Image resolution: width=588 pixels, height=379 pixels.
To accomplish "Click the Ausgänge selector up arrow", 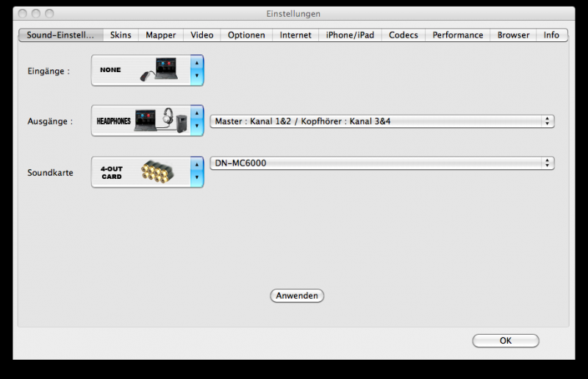I will [x=197, y=113].
